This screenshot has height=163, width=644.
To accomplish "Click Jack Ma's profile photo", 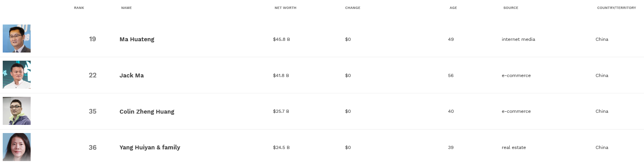I will click(17, 75).
